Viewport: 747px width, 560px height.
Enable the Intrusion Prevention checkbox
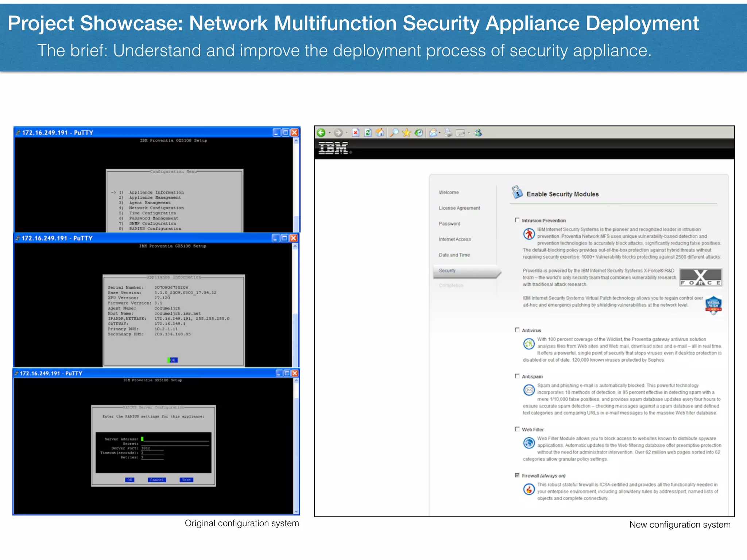517,220
